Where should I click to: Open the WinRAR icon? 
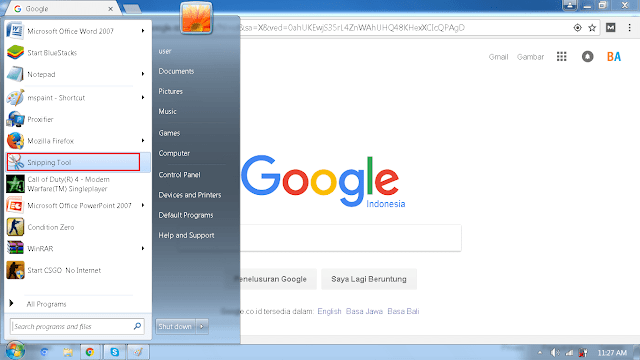tap(15, 248)
